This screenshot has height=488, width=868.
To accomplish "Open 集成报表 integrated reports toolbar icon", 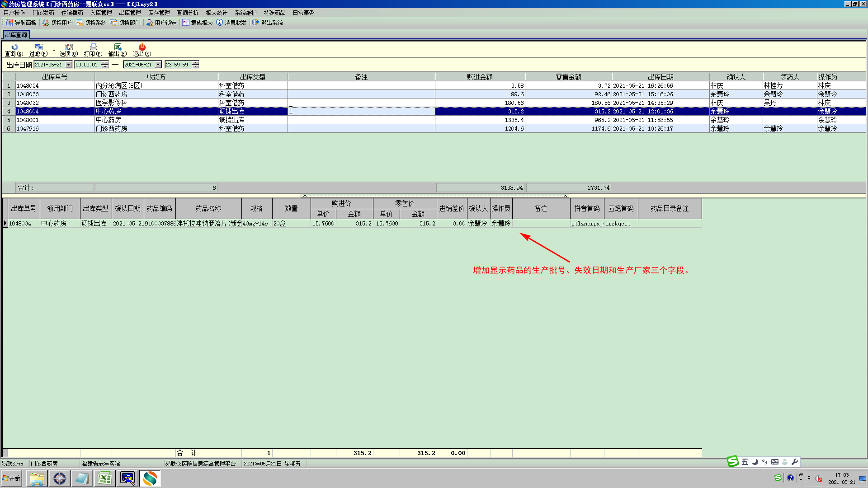I will click(x=198, y=23).
